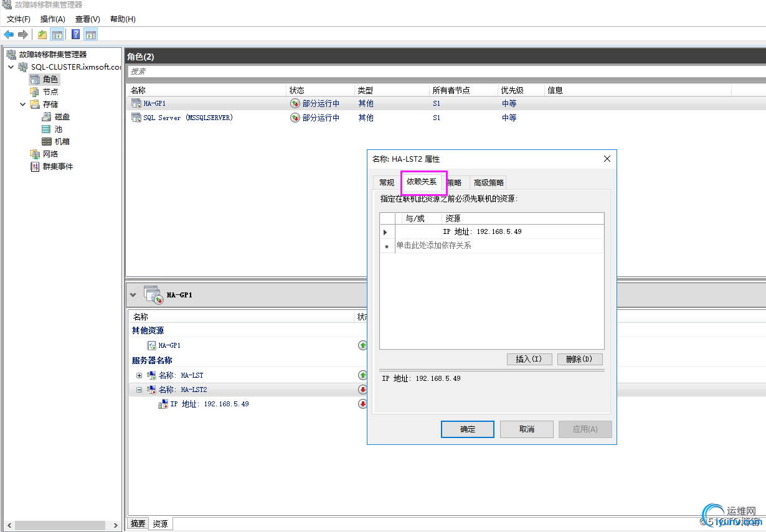Open 磁盘 under storage
This screenshot has width=766, height=532.
point(62,116)
